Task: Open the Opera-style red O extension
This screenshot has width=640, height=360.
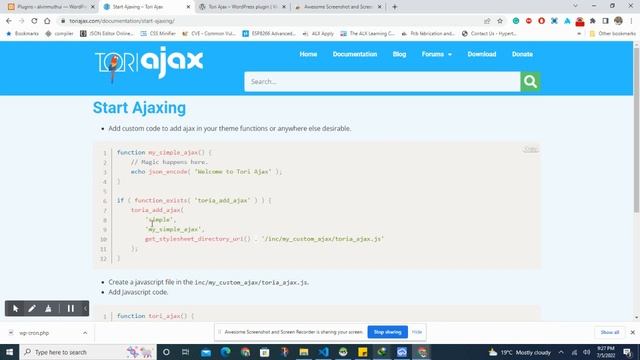Action: pyautogui.click(x=541, y=21)
